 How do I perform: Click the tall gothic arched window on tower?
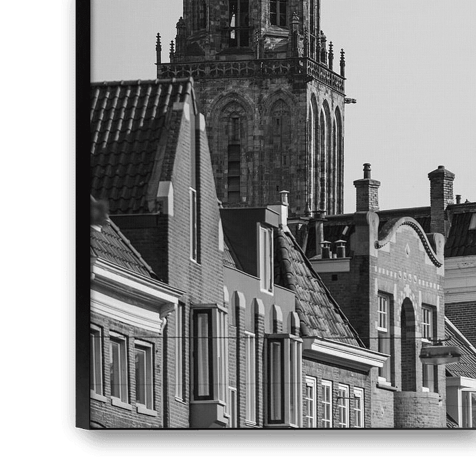coord(233,156)
